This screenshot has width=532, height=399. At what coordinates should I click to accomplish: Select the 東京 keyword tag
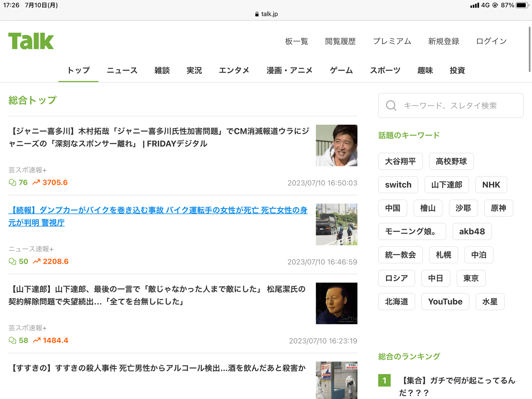pyautogui.click(x=471, y=278)
